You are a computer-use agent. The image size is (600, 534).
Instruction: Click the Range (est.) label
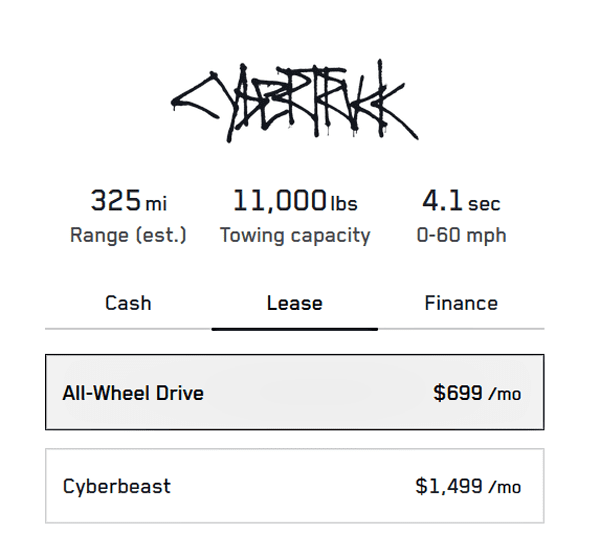[x=128, y=236]
